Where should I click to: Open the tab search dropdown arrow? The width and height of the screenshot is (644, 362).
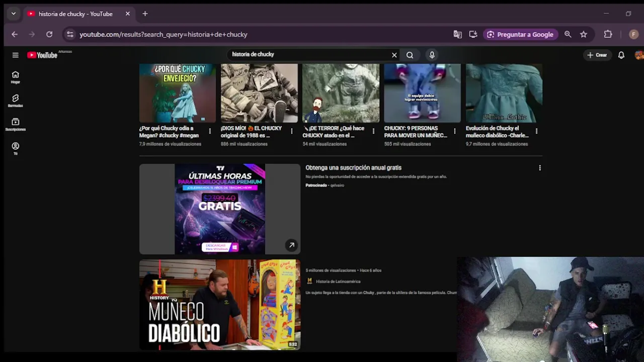pos(14,14)
